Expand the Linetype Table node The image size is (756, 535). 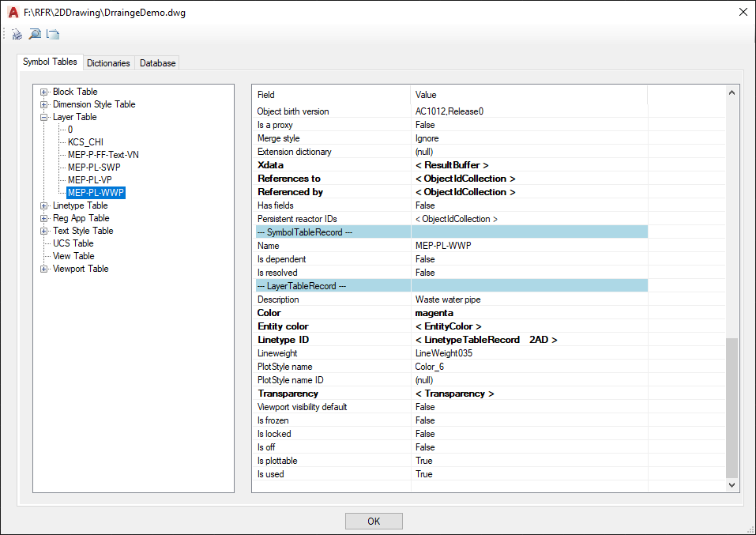click(44, 206)
